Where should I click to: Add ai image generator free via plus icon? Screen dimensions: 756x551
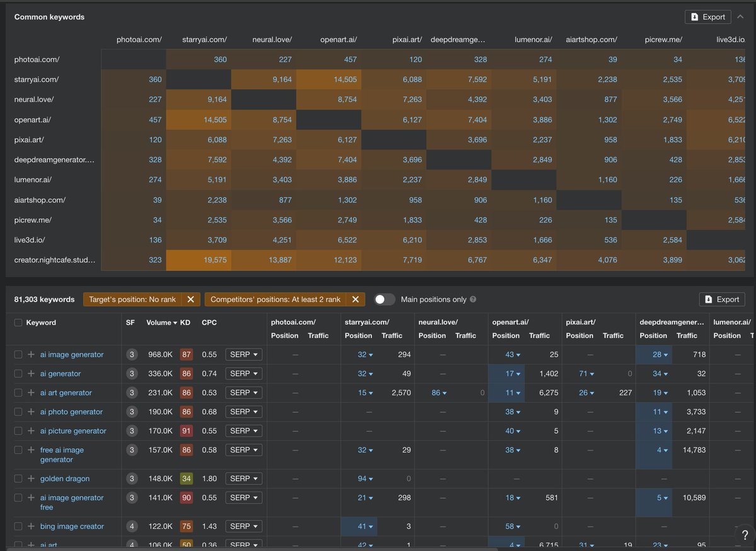(x=31, y=497)
